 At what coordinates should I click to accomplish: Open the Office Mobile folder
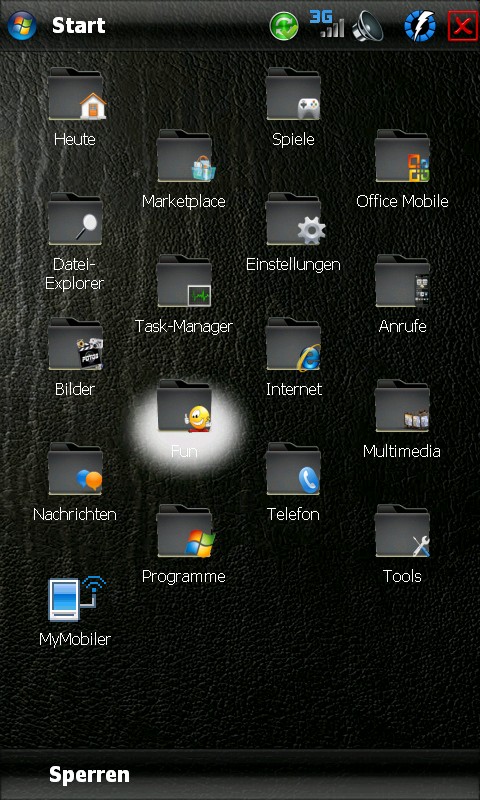tap(403, 156)
